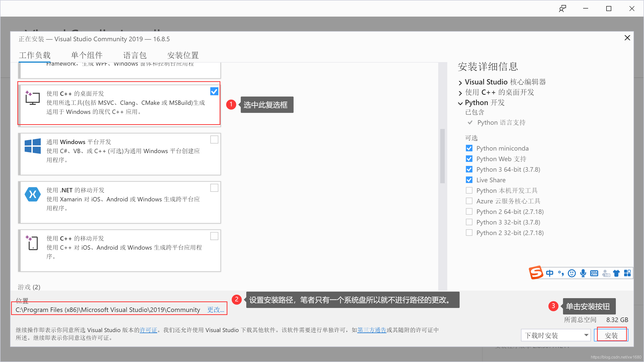Expand the Visual Studio 核心编辑器 node
Image resolution: width=644 pixels, height=362 pixels.
click(460, 83)
